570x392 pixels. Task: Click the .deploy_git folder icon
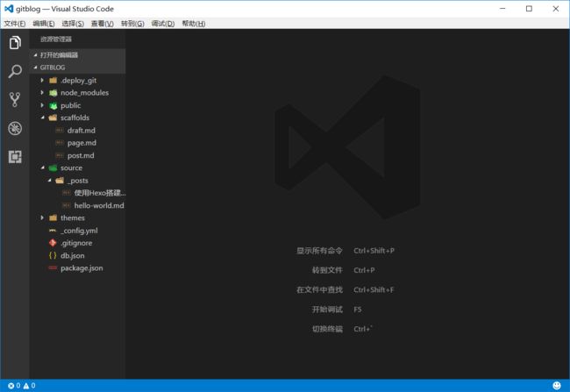coord(53,81)
